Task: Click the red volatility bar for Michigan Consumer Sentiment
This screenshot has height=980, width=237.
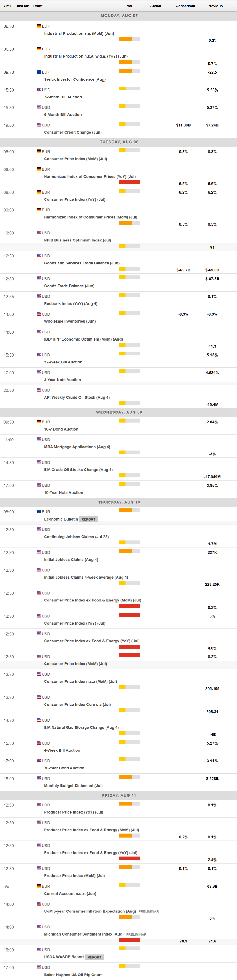Action: point(130,939)
